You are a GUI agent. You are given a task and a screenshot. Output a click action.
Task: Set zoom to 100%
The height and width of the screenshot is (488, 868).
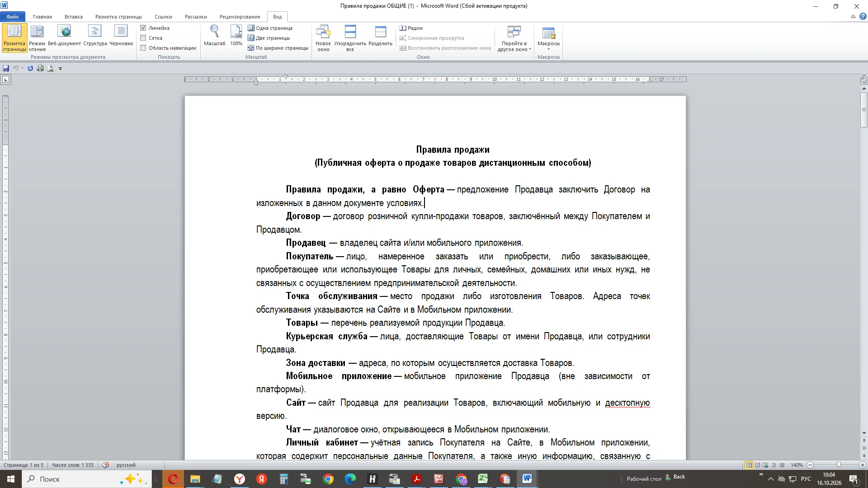tap(236, 36)
